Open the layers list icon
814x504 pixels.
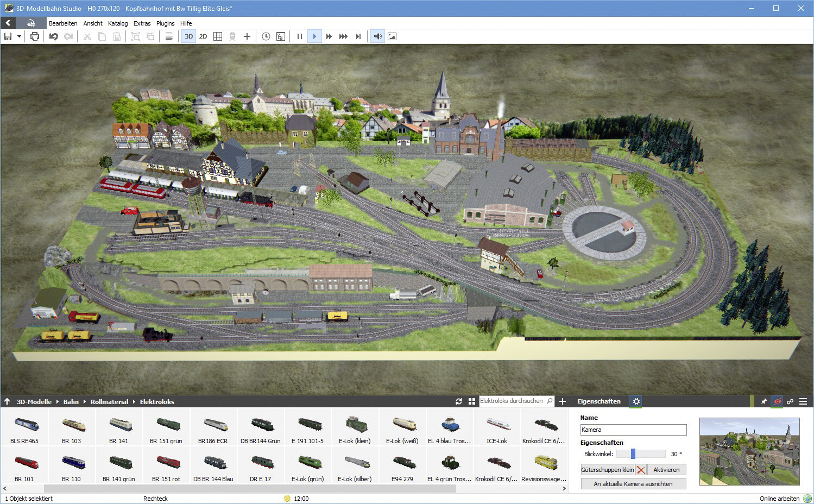(x=169, y=36)
